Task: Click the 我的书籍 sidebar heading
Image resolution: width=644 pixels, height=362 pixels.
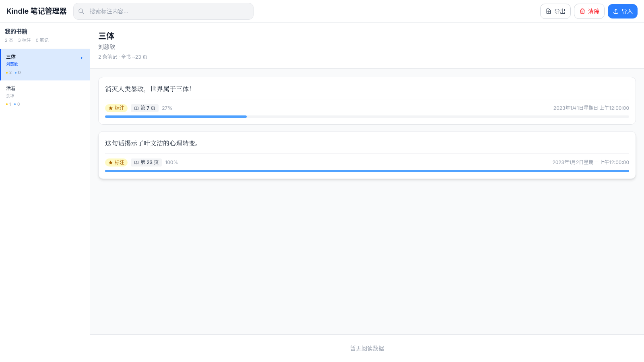Action: click(16, 31)
